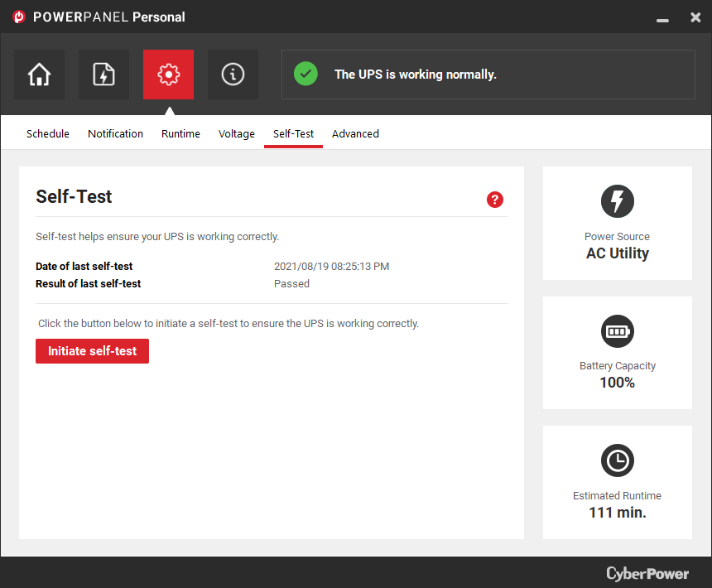Screen dimensions: 712x588
Task: Click the CyberPower logo in footer
Action: click(647, 573)
